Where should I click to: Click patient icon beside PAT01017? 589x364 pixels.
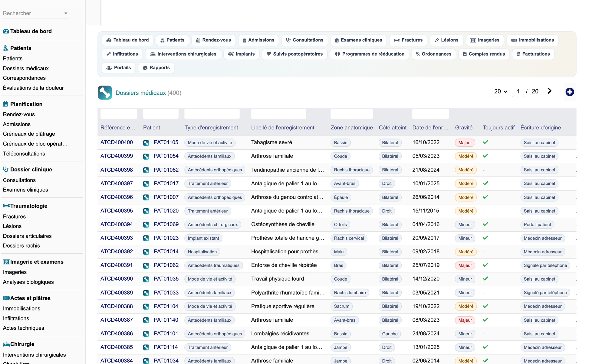coord(146,184)
